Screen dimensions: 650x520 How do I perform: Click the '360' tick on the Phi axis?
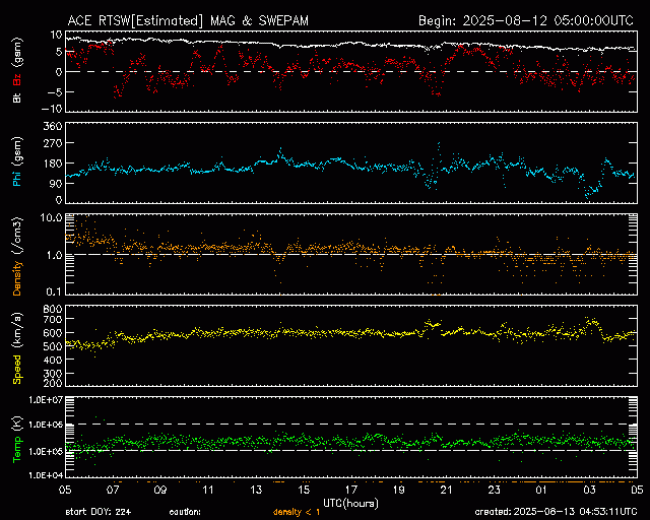(53, 126)
